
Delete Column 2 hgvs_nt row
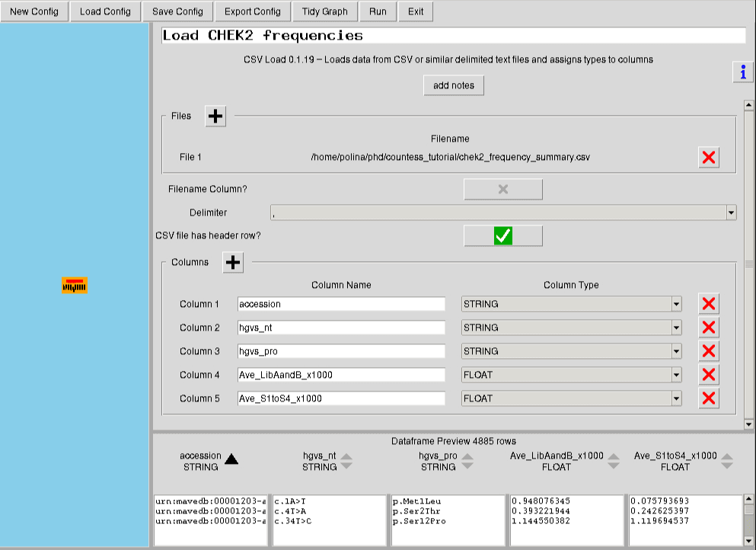click(x=709, y=328)
